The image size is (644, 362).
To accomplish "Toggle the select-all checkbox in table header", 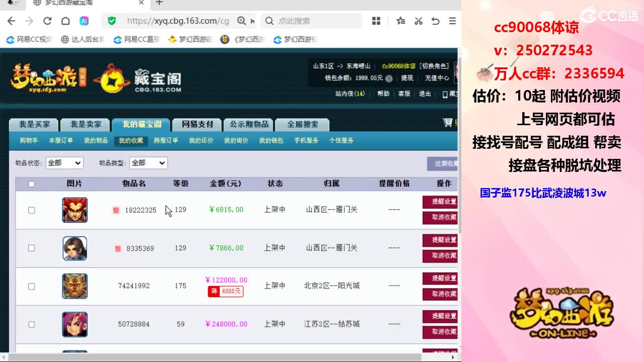I will (31, 184).
